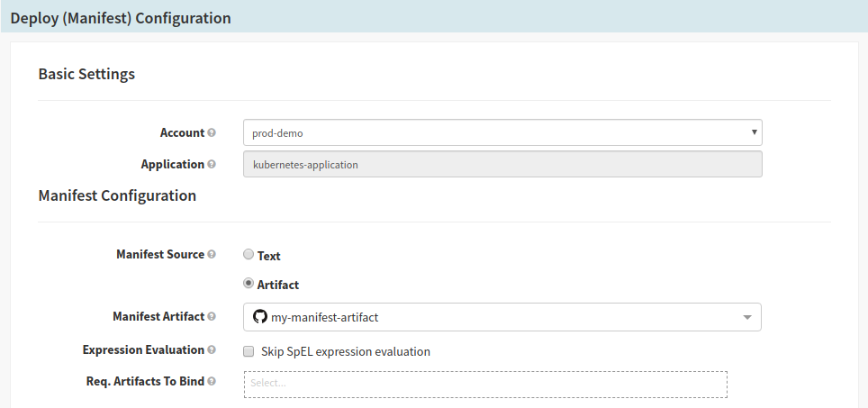Click the Manifest Configuration section heading
This screenshot has height=408, width=868.
coord(117,195)
